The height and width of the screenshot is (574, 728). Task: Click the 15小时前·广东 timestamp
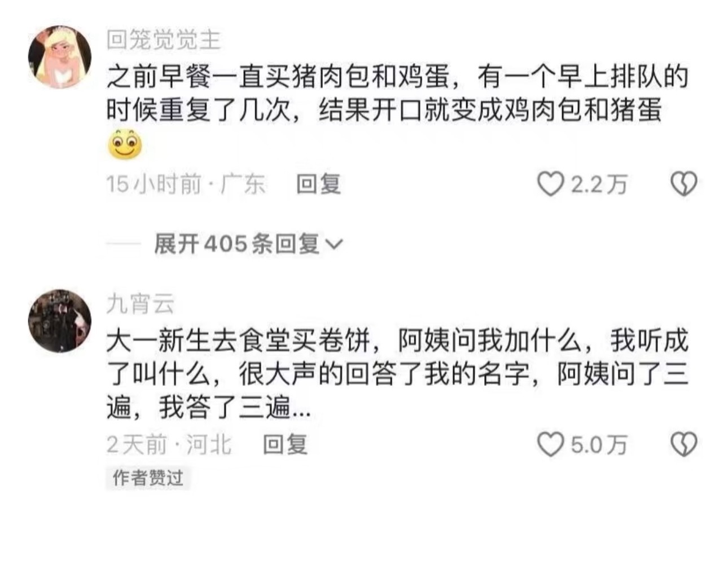[x=186, y=184]
